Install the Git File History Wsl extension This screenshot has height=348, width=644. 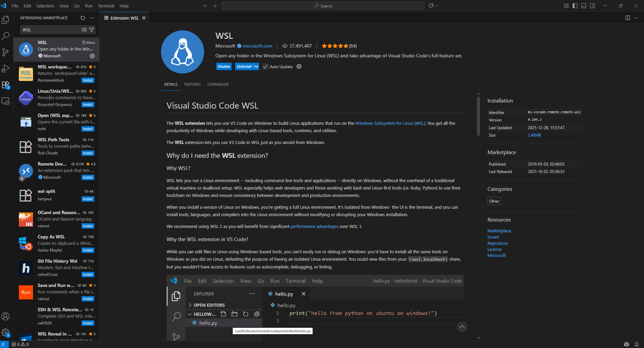(x=88, y=274)
